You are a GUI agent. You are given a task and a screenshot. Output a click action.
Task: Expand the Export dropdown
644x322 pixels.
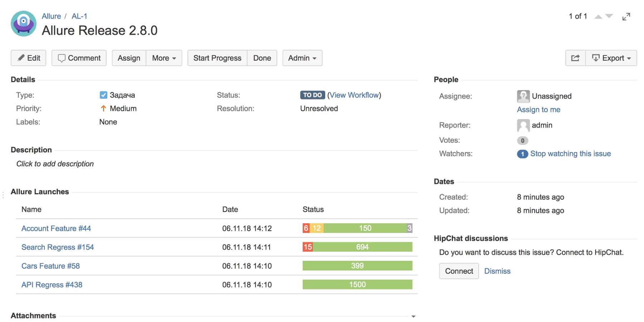coord(611,58)
